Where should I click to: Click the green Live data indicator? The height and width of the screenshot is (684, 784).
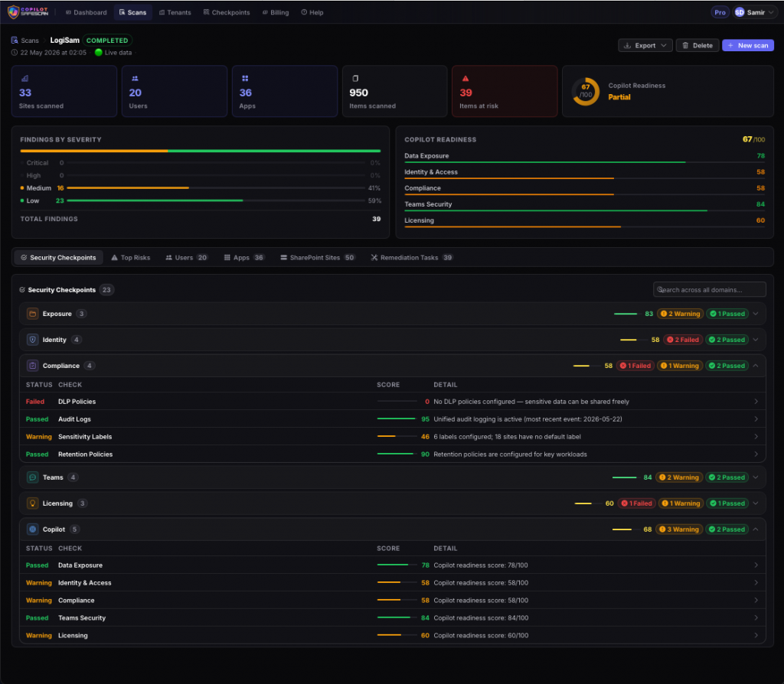pos(99,53)
